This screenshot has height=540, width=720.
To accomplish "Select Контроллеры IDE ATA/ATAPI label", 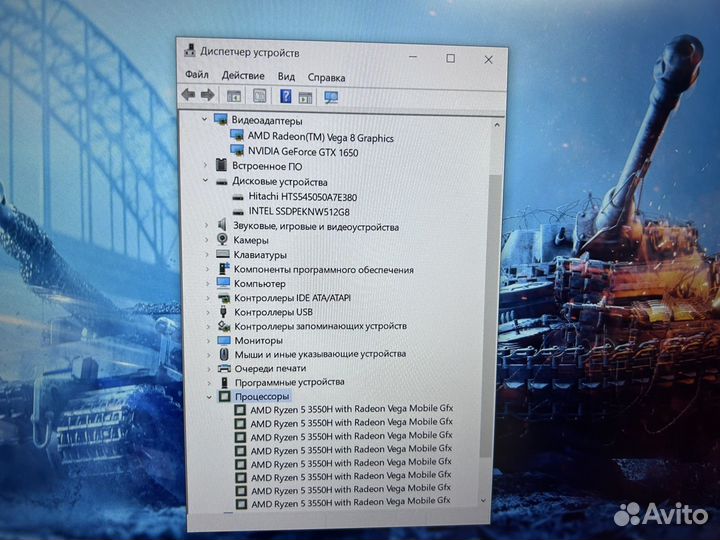I will (292, 298).
